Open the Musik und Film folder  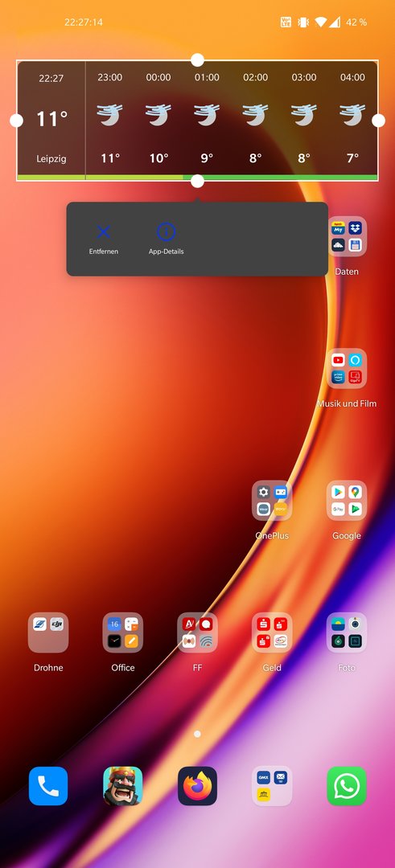point(347,369)
